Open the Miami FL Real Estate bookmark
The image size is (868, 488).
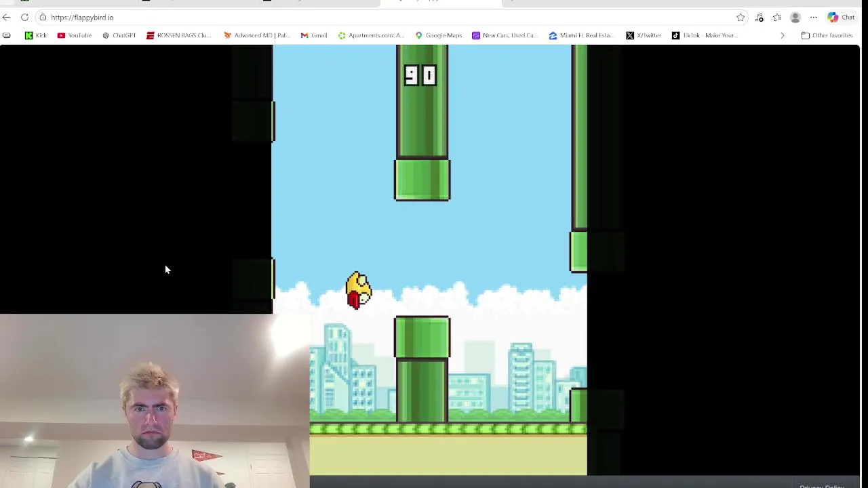click(x=582, y=35)
